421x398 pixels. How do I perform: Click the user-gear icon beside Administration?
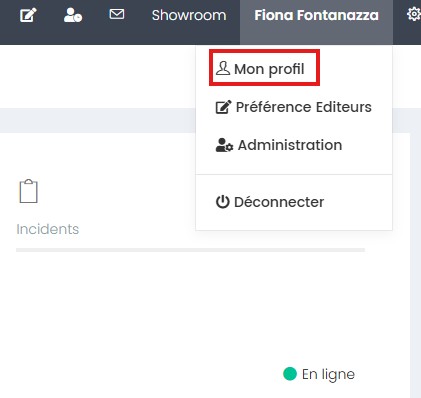coord(224,145)
